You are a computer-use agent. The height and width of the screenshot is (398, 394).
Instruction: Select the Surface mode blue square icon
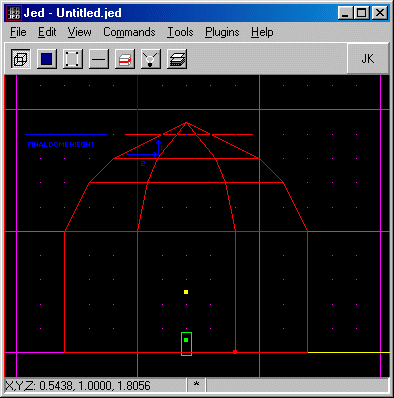(46, 59)
